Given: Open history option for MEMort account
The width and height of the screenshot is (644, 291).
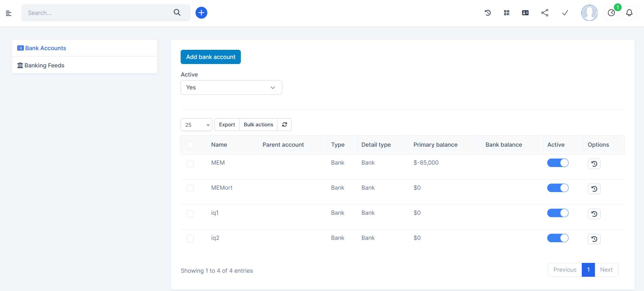Looking at the screenshot, I should click(594, 189).
